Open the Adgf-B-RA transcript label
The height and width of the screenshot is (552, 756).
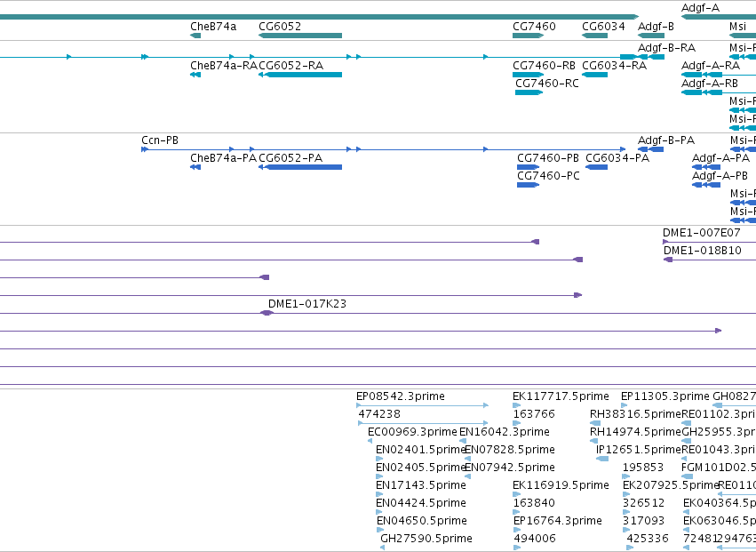click(x=667, y=48)
